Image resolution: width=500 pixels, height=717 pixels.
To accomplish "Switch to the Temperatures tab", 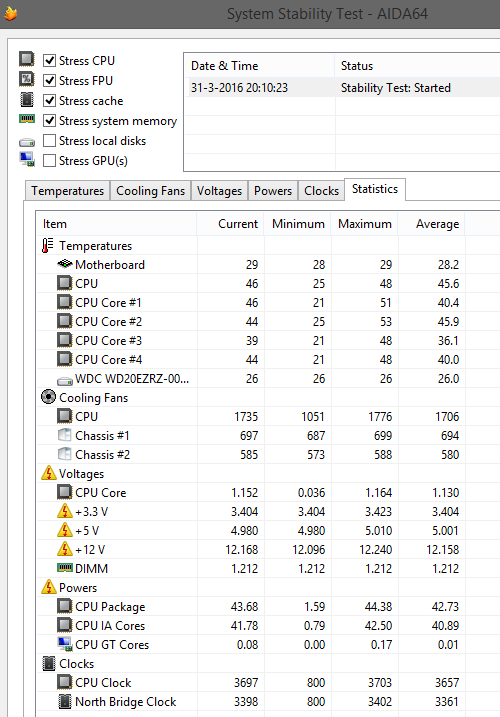I will pos(67,191).
